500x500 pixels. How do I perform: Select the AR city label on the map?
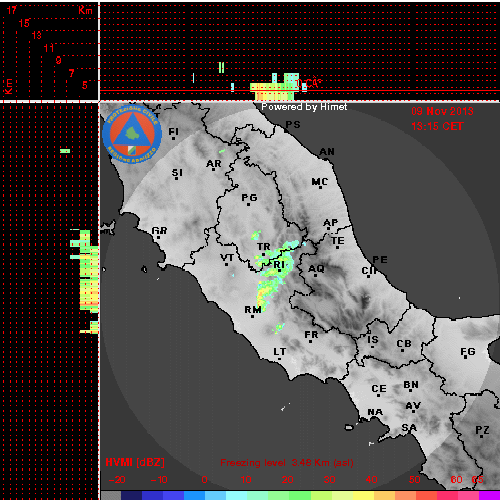click(x=214, y=164)
